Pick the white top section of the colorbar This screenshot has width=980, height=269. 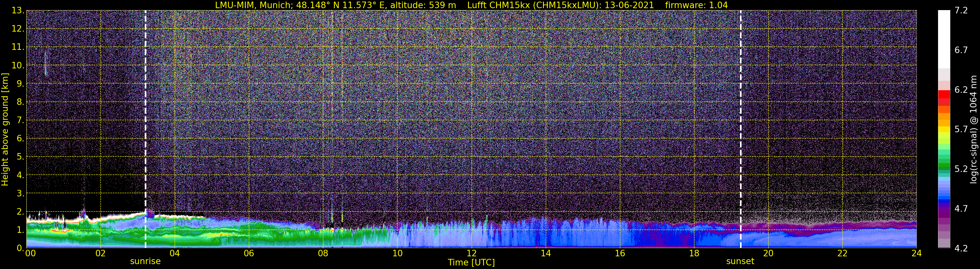pos(944,39)
